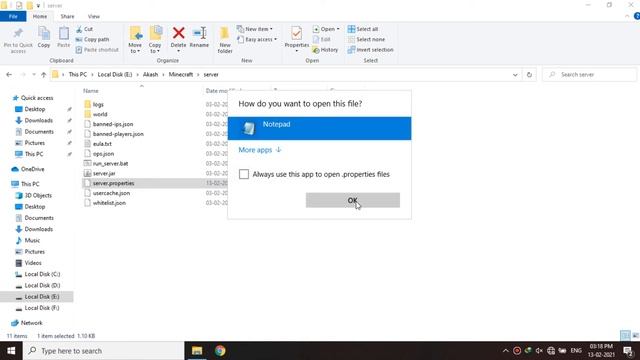The width and height of the screenshot is (640, 360).
Task: Switch to the Home ribbon tab
Action: [x=40, y=16]
